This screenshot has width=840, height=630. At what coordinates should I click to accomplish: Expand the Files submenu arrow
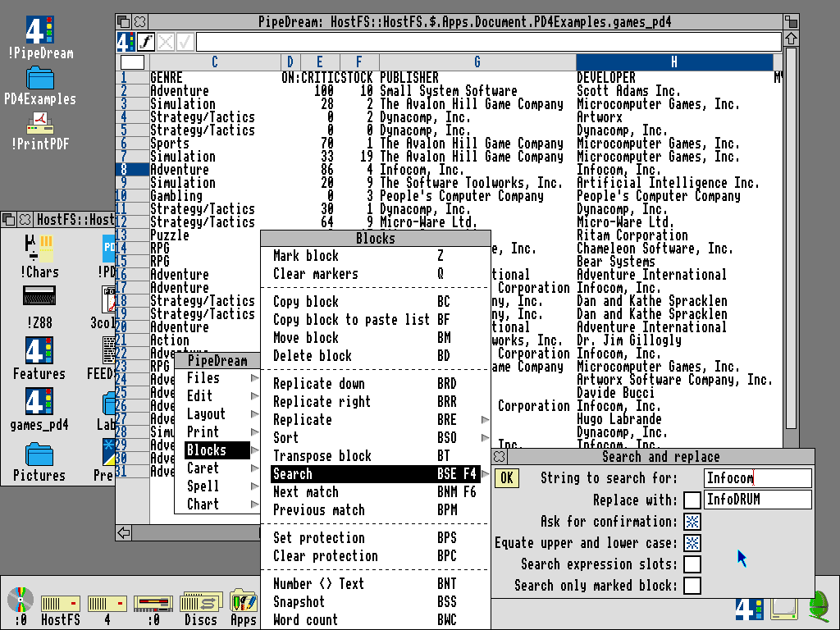[x=254, y=378]
